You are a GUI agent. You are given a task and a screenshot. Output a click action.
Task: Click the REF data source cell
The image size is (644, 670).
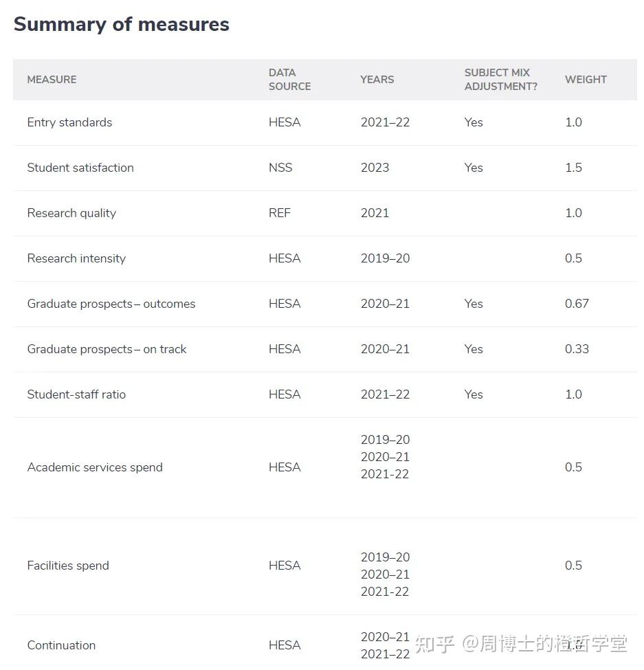[279, 213]
